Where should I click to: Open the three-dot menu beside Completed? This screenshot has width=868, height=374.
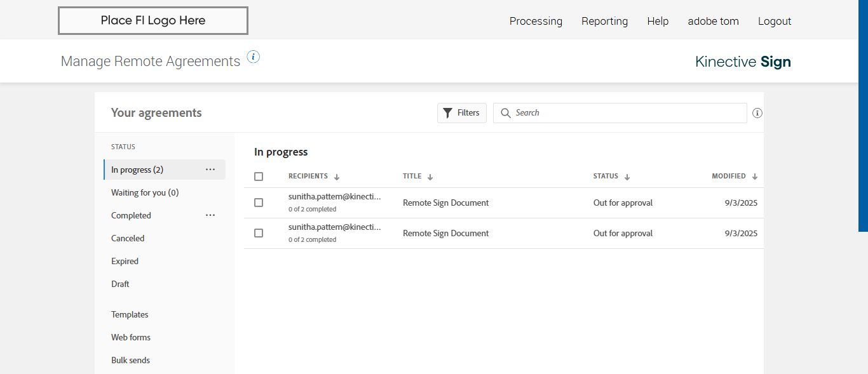pyautogui.click(x=210, y=215)
